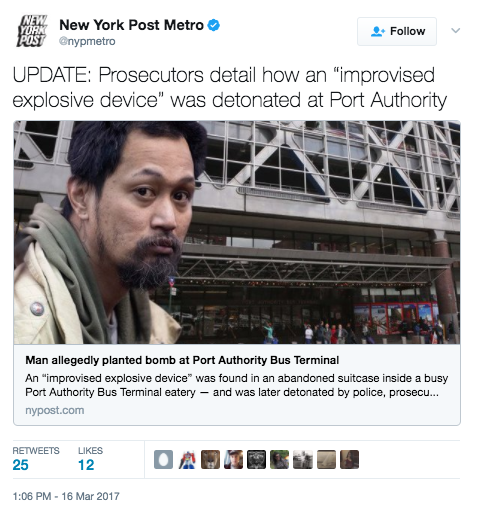Screen dimensions: 482x509
Task: Follow New York Post Metro
Action: (397, 31)
